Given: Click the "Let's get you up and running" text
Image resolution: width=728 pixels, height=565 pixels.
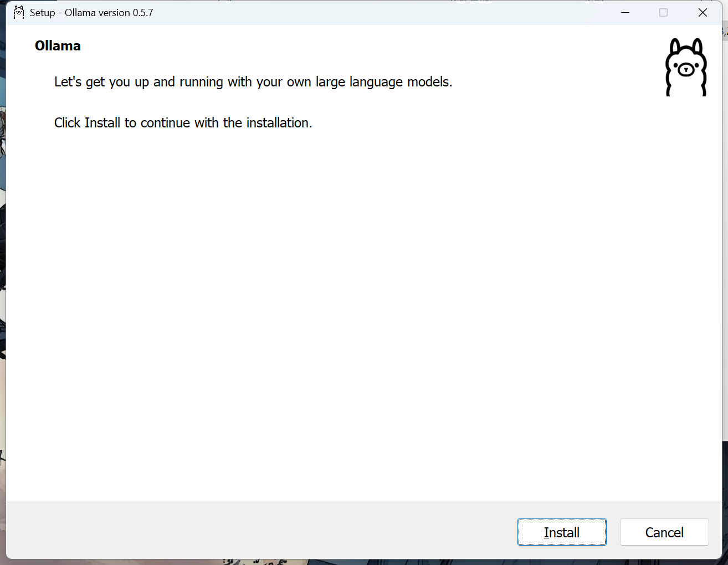Looking at the screenshot, I should coord(253,82).
